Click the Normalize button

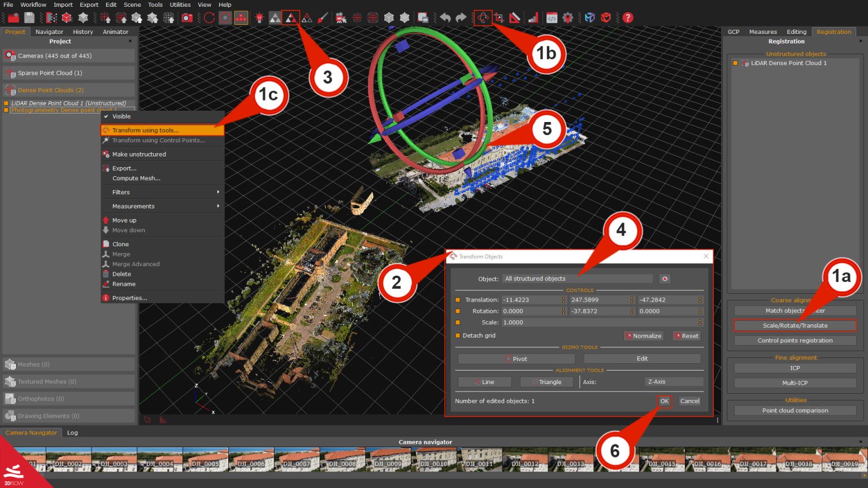coord(643,335)
